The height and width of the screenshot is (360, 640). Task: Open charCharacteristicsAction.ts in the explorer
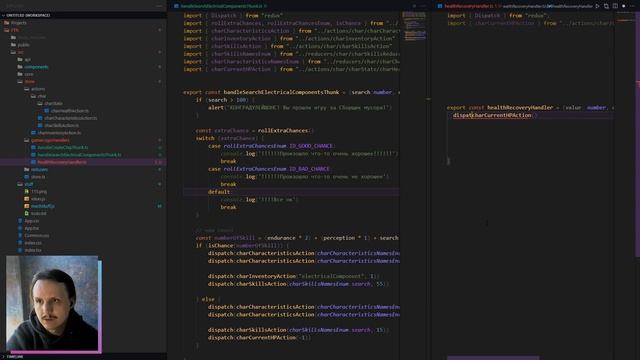tap(71, 118)
